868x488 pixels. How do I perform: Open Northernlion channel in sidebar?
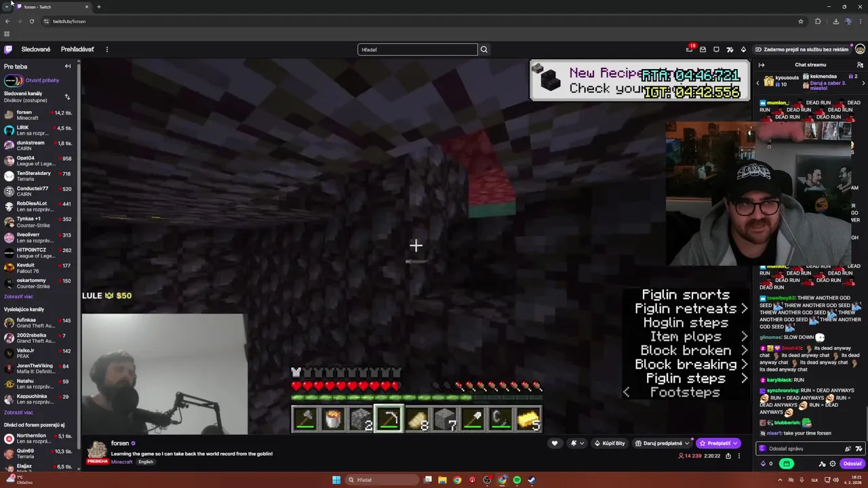(39, 439)
